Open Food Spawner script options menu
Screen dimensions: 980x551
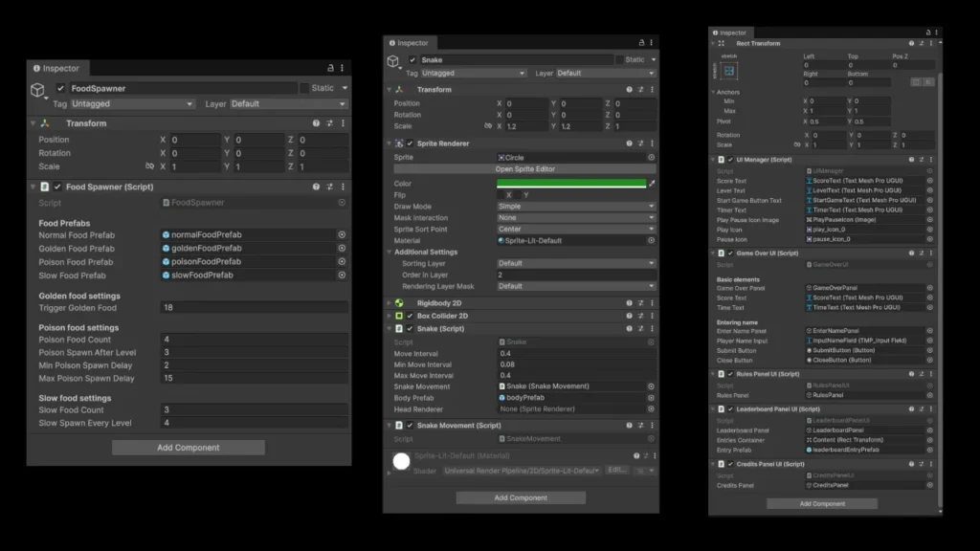pyautogui.click(x=344, y=187)
